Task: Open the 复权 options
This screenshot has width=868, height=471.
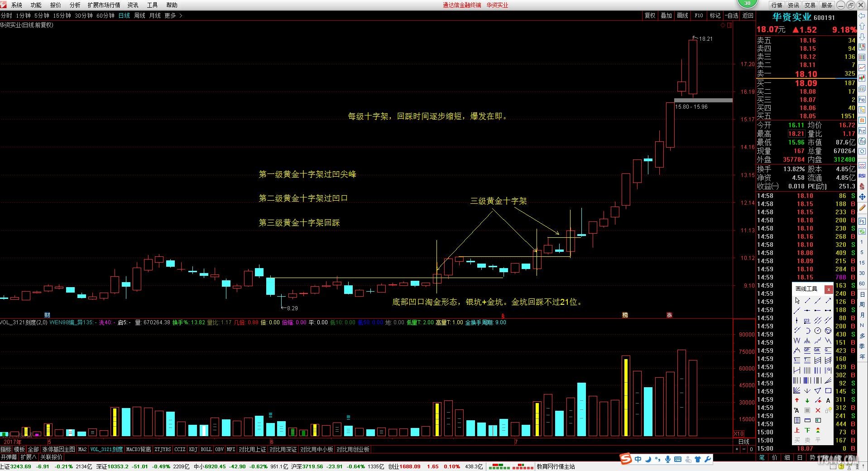Action: 650,15
